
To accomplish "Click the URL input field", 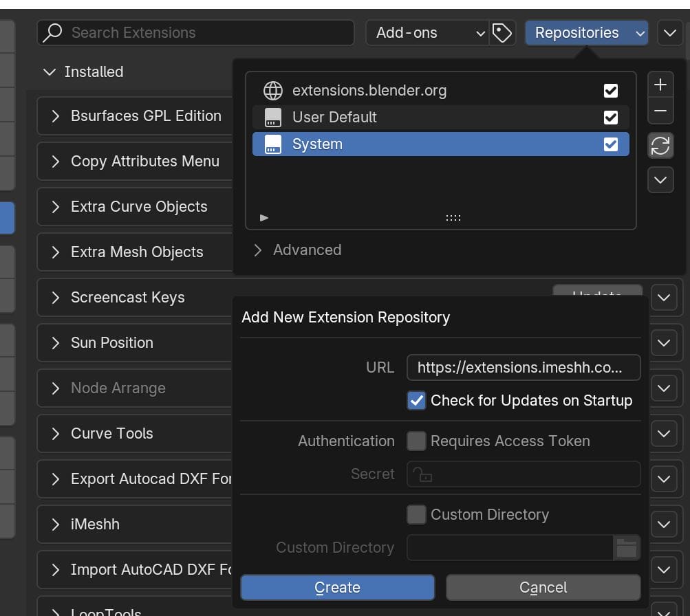I will click(524, 368).
